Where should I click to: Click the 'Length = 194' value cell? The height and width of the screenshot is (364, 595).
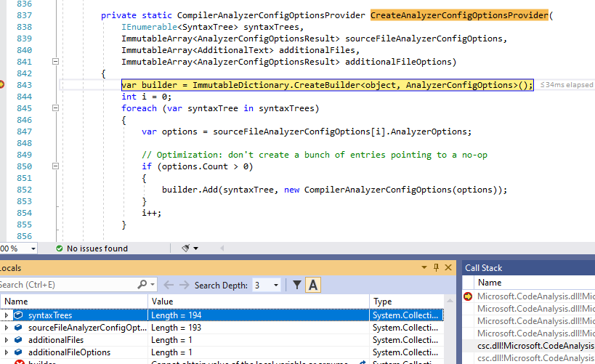(x=258, y=315)
